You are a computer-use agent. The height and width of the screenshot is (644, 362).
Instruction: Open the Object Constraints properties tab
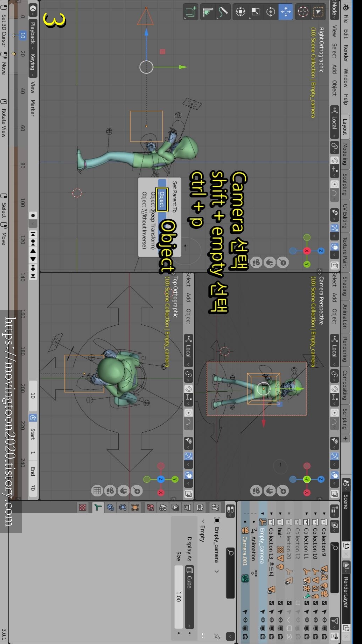110,507
